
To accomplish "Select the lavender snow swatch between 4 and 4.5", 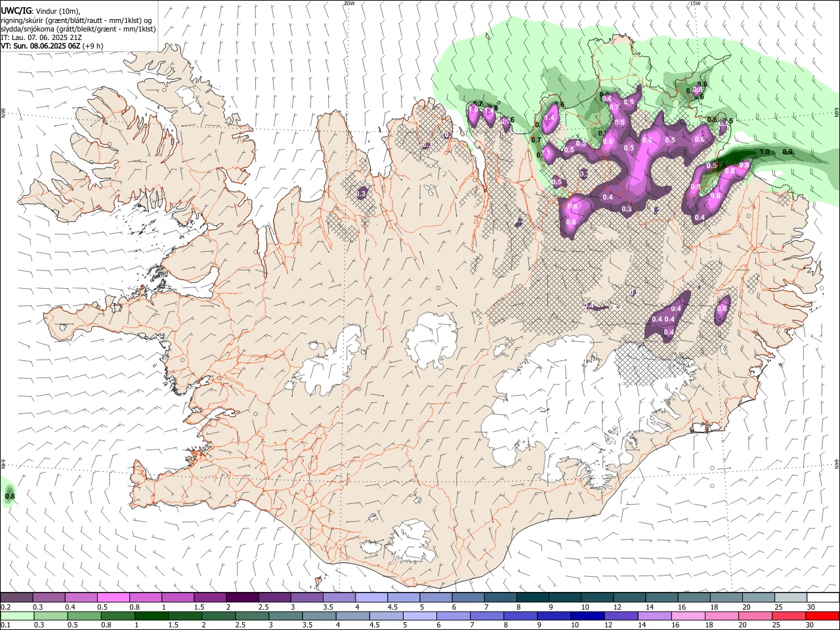I will [x=371, y=597].
